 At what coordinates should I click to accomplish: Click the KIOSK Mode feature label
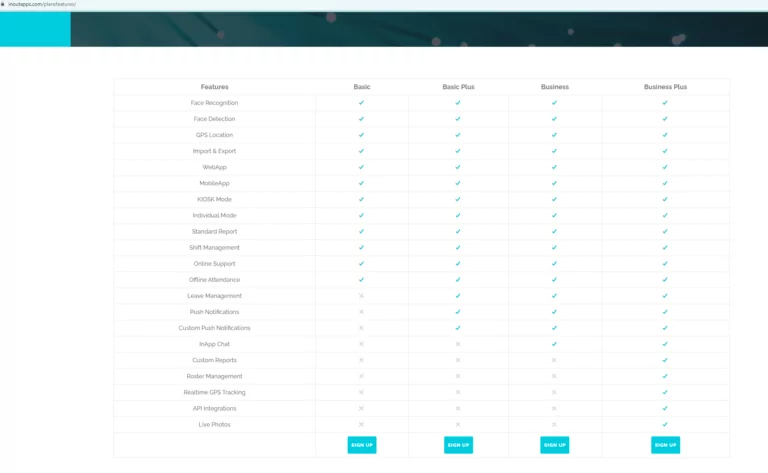pos(215,199)
